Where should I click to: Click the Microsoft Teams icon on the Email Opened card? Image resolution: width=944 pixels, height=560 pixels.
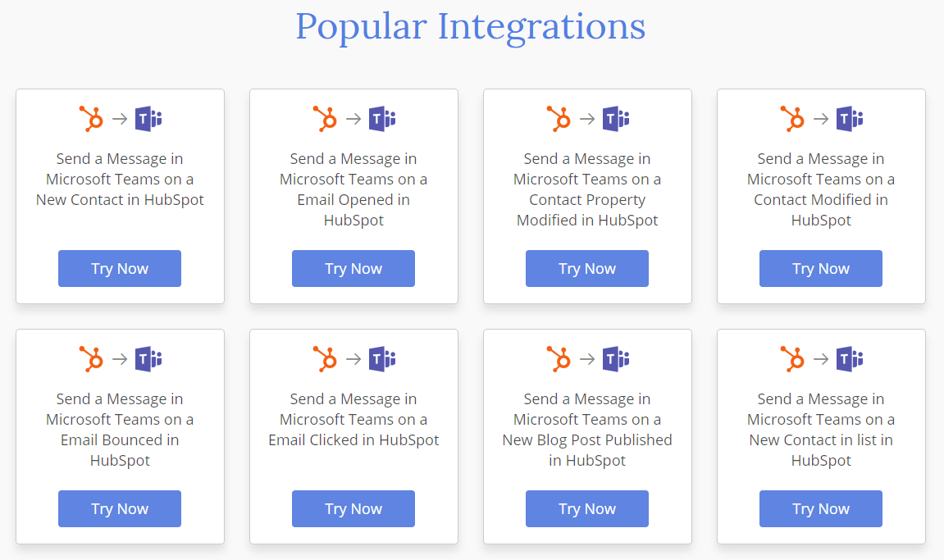[381, 118]
